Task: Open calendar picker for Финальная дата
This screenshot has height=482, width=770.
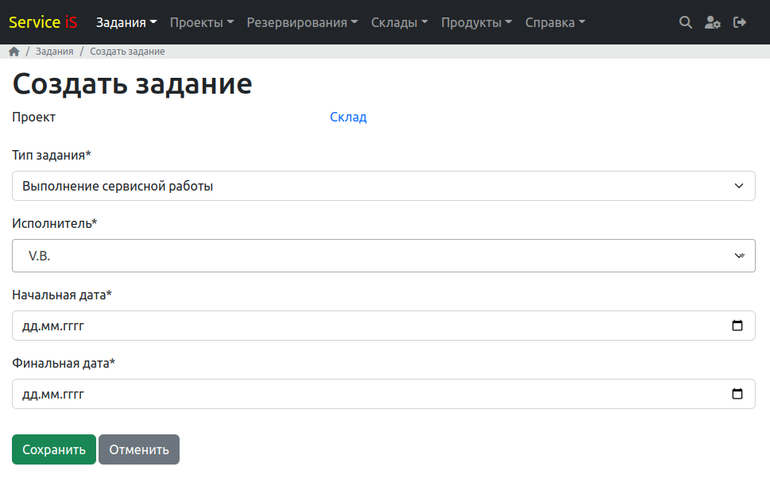Action: 737,394
